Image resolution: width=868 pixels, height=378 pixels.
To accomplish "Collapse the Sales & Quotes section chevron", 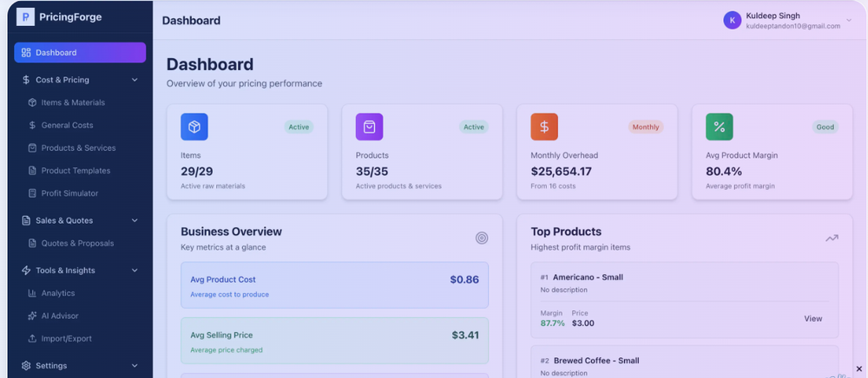I will coord(135,220).
